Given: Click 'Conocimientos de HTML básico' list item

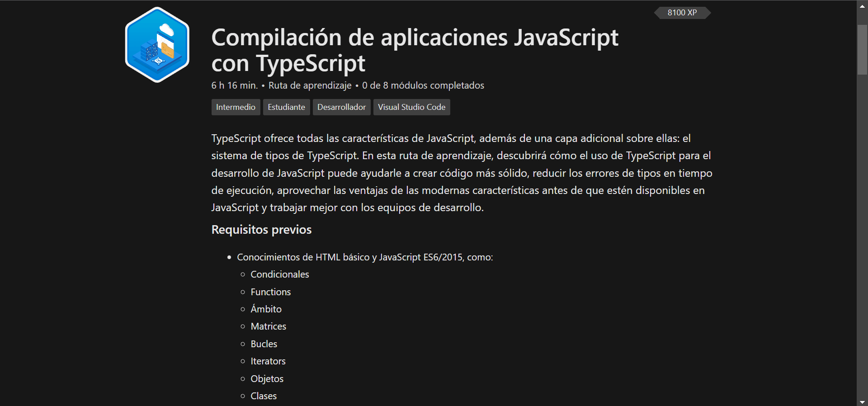Looking at the screenshot, I should [x=365, y=257].
